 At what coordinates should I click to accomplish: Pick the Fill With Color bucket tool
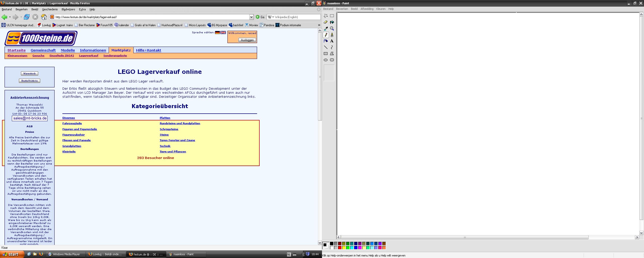tap(332, 22)
